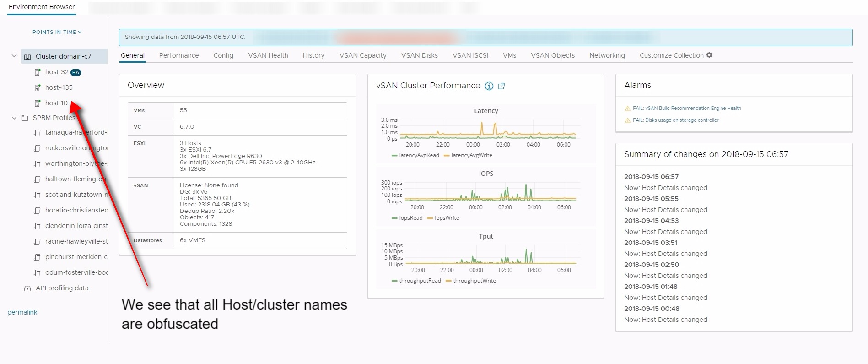Switch to the Performance tab
This screenshot has height=364, width=868.
point(178,55)
